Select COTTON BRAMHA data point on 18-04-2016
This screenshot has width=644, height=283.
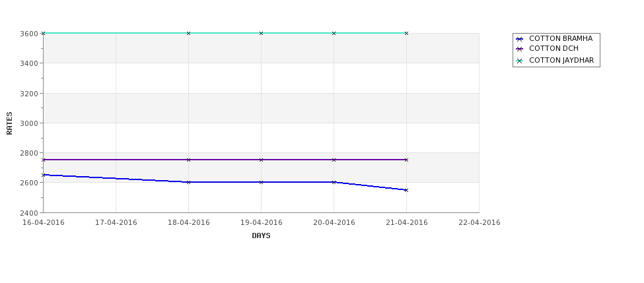[x=188, y=182]
